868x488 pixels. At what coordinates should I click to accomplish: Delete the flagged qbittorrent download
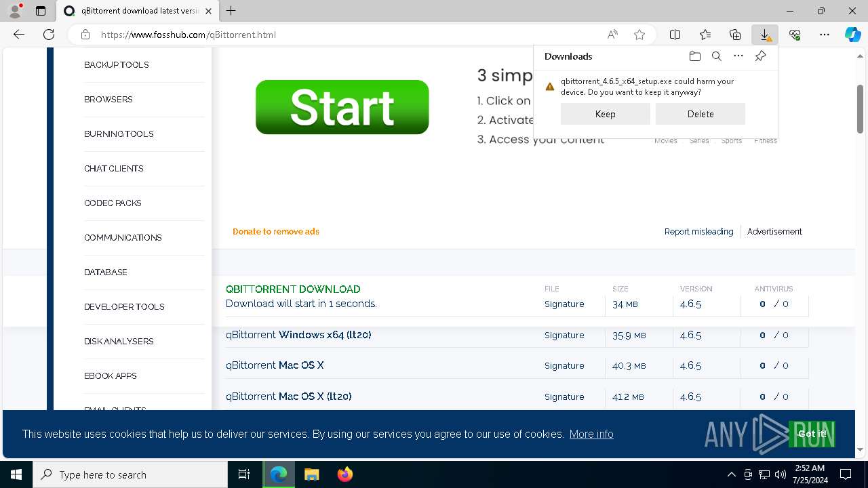click(x=701, y=114)
